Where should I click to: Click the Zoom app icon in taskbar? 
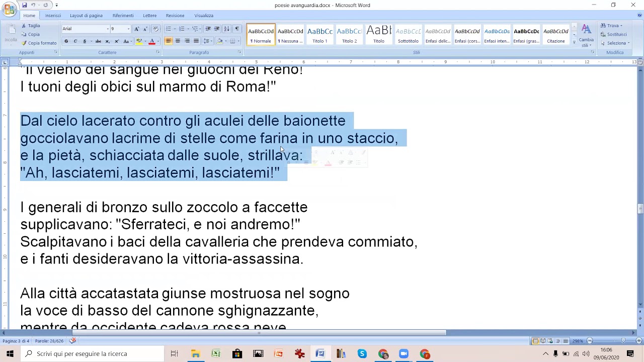(404, 353)
